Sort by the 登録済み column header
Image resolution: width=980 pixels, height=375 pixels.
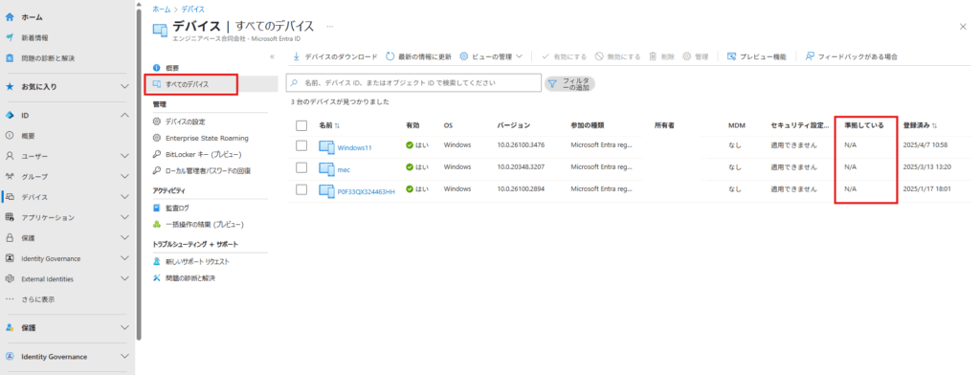tap(920, 125)
